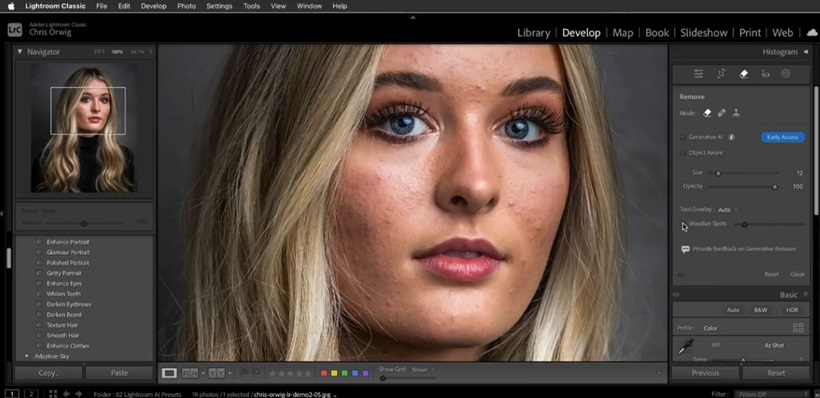The width and height of the screenshot is (820, 398).
Task: Open the Show Grid Never dropdown
Action: [423, 369]
